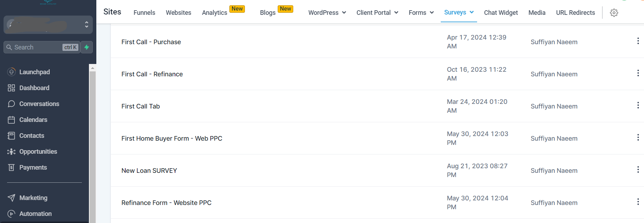Viewport: 644px width, 223px height.
Task: Open three-dot menu for First Call Tab
Action: (638, 105)
